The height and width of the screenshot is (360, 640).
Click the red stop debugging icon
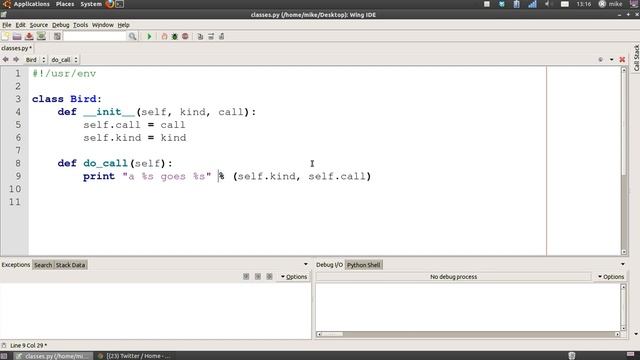185,36
